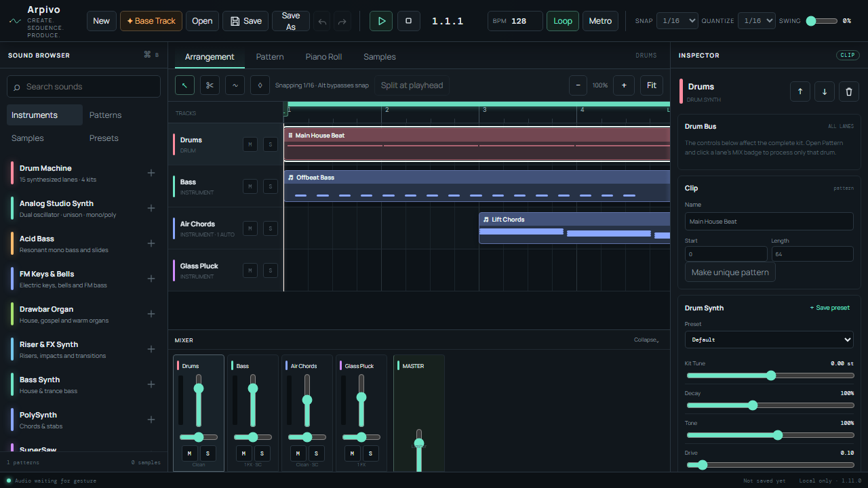Click the undo arrow icon
868x488 pixels.
[x=323, y=21]
